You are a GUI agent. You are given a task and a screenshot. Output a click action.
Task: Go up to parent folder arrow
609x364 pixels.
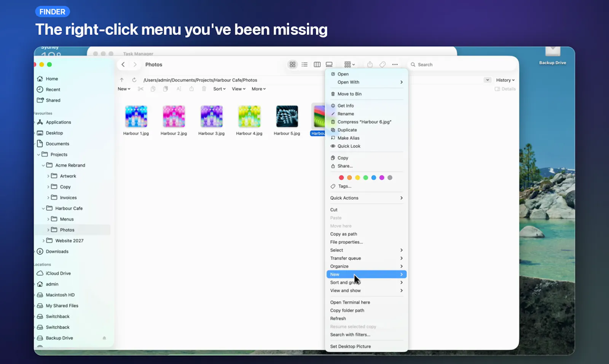(x=122, y=80)
